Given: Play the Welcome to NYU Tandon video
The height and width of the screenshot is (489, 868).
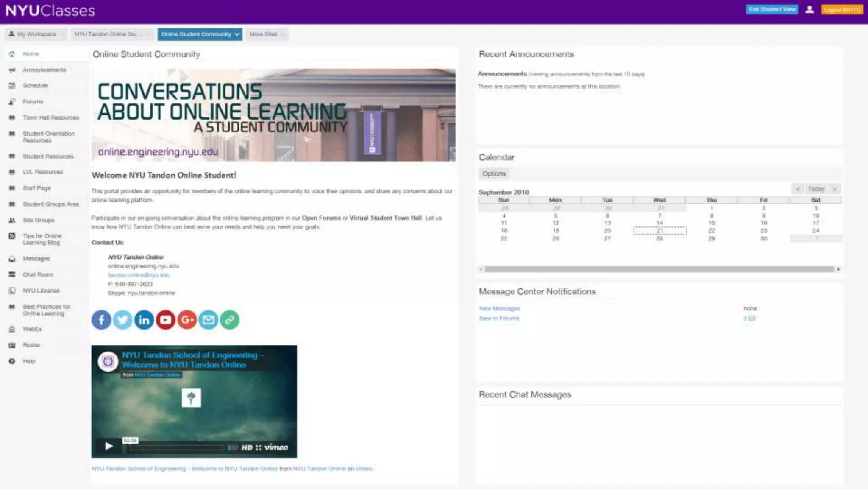Looking at the screenshot, I should [x=109, y=446].
